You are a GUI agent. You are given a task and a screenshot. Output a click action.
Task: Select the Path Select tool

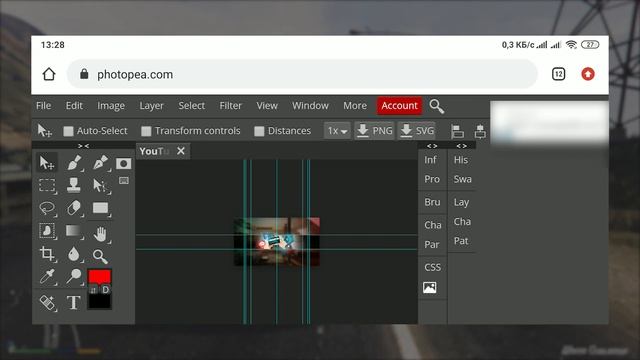100,185
